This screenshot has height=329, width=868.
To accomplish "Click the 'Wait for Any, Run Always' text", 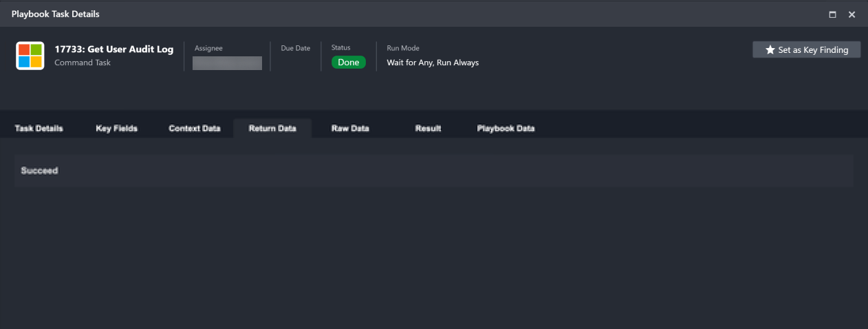I will [433, 63].
